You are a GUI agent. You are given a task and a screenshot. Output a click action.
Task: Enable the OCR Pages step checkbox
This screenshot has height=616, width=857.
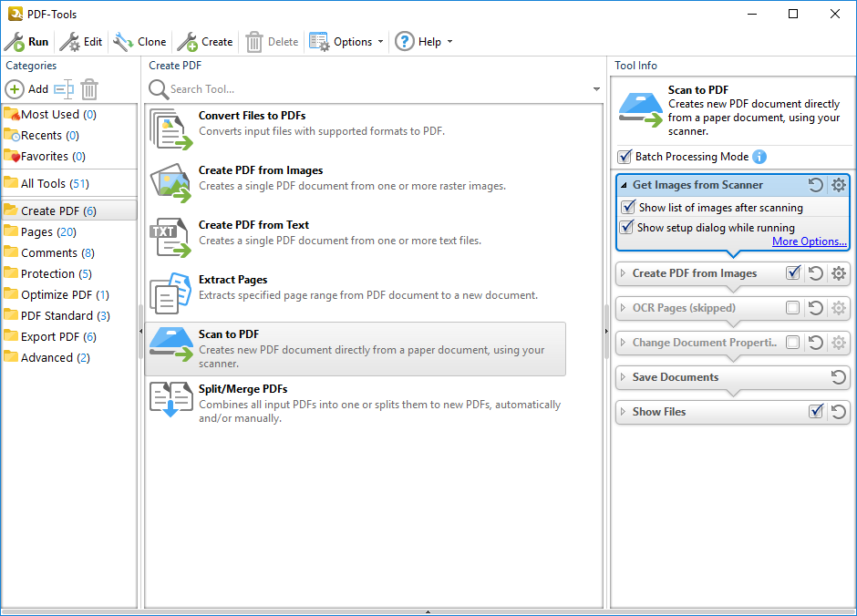tap(792, 308)
